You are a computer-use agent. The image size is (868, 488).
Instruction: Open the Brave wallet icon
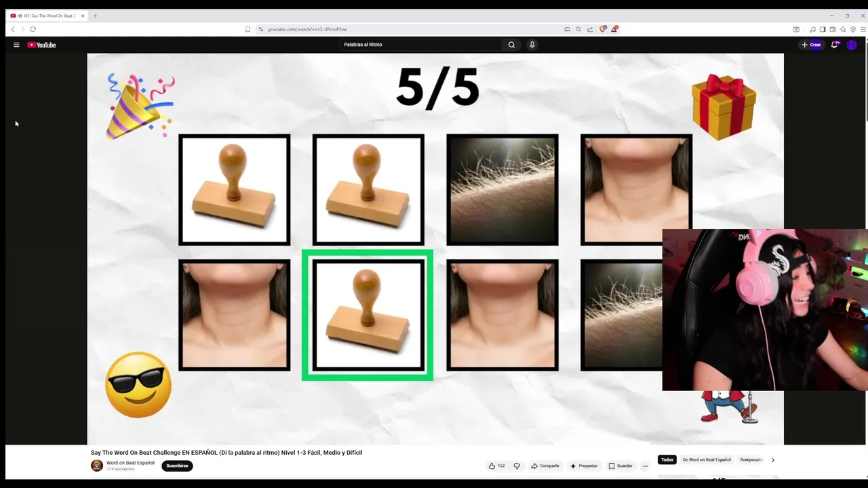pyautogui.click(x=833, y=29)
